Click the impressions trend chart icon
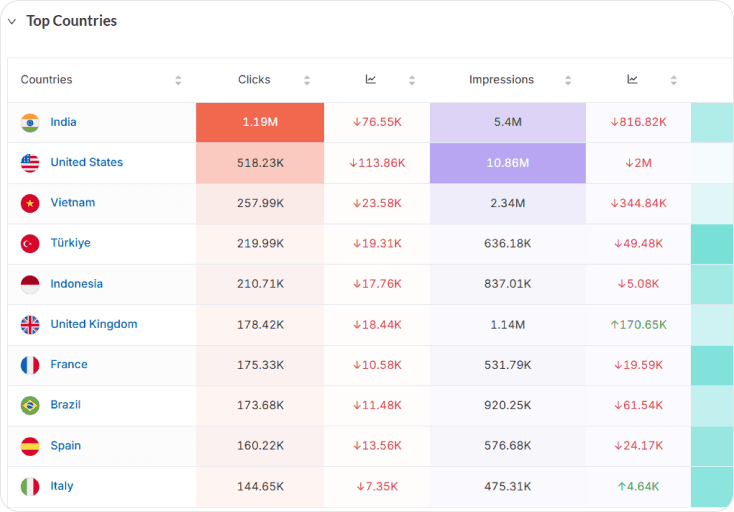The image size is (734, 512). (632, 79)
